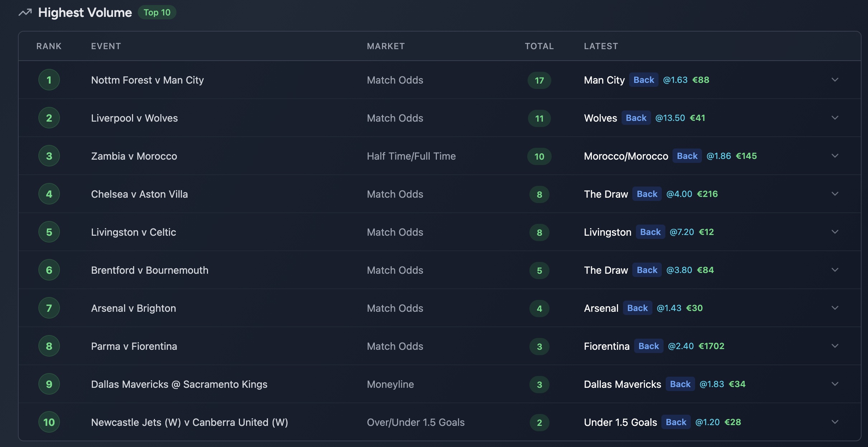Open the Liverpool v Wolves event
The height and width of the screenshot is (447, 868).
point(134,118)
